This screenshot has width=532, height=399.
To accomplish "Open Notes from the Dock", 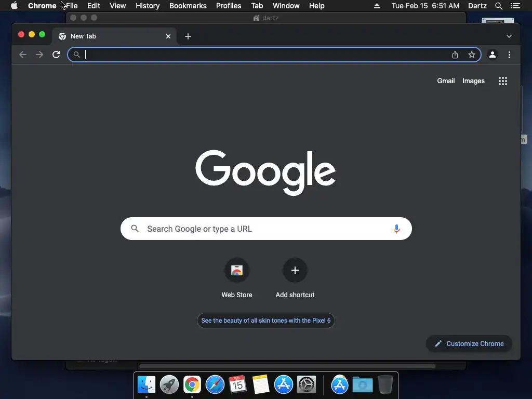I will (x=261, y=384).
